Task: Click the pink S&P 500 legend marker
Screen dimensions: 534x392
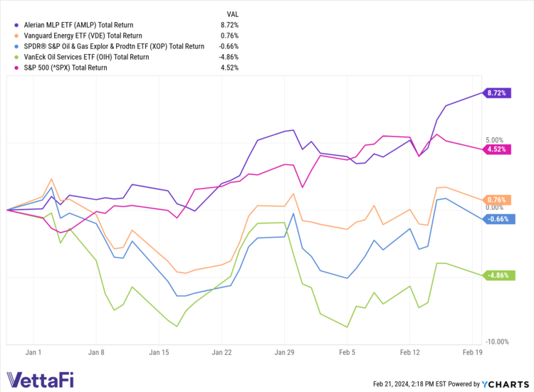Action: tap(17, 68)
